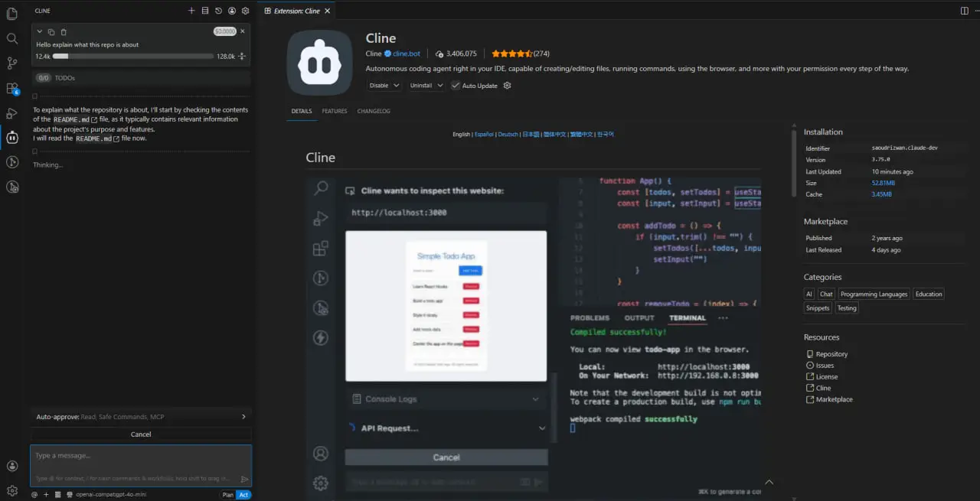The image size is (980, 501).
Task: Open the Source Control view
Action: 12,63
